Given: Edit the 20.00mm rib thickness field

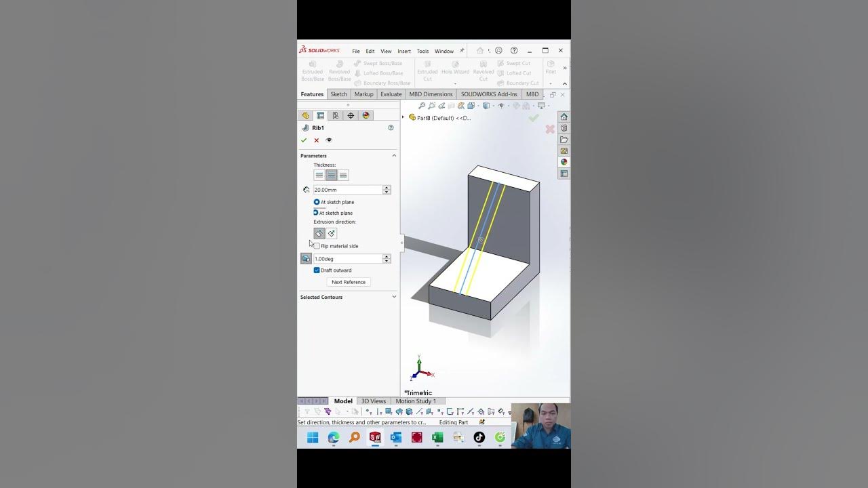Looking at the screenshot, I should point(348,190).
